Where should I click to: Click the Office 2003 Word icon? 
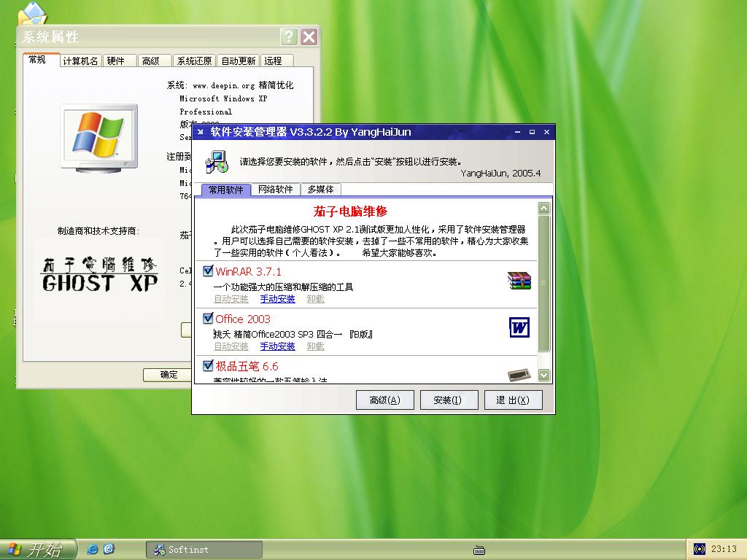[x=519, y=327]
